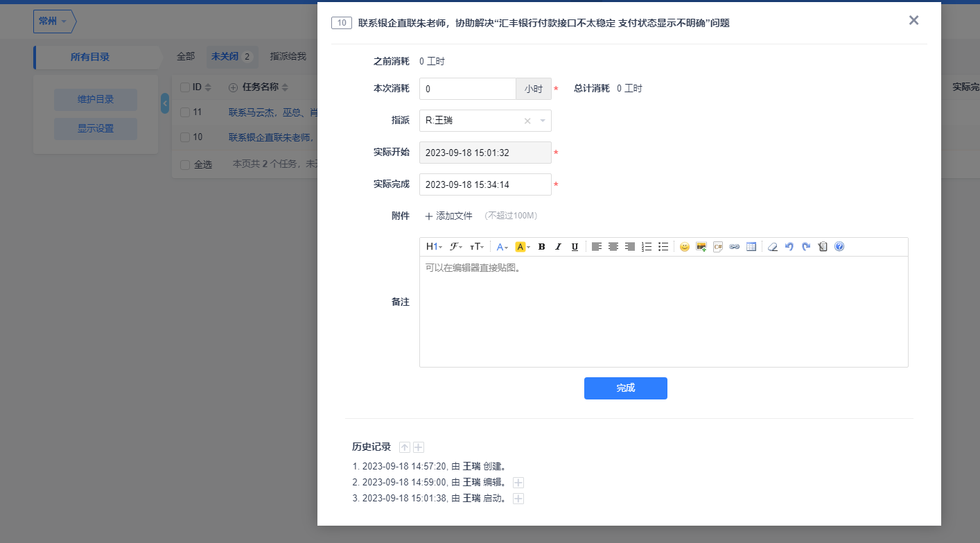
Task: Click the 本次消耗 hours input field
Action: 467,89
